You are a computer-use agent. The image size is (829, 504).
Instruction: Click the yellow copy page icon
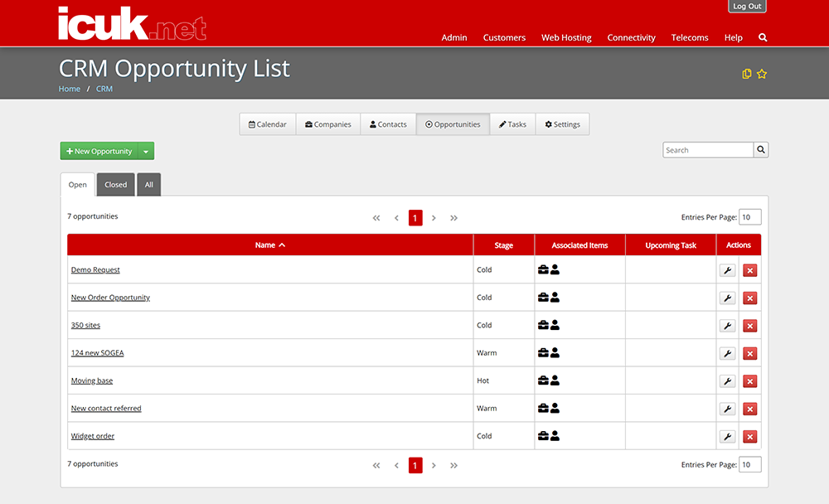point(747,74)
